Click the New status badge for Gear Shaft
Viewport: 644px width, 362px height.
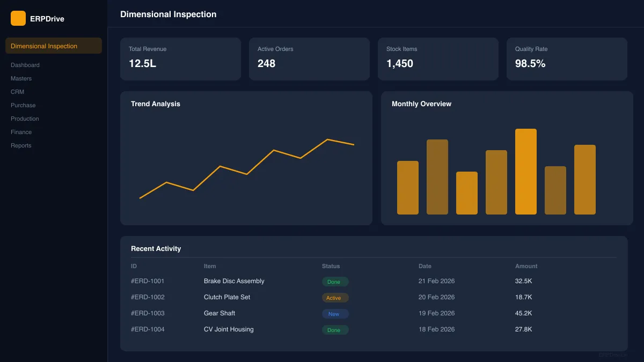click(x=335, y=314)
